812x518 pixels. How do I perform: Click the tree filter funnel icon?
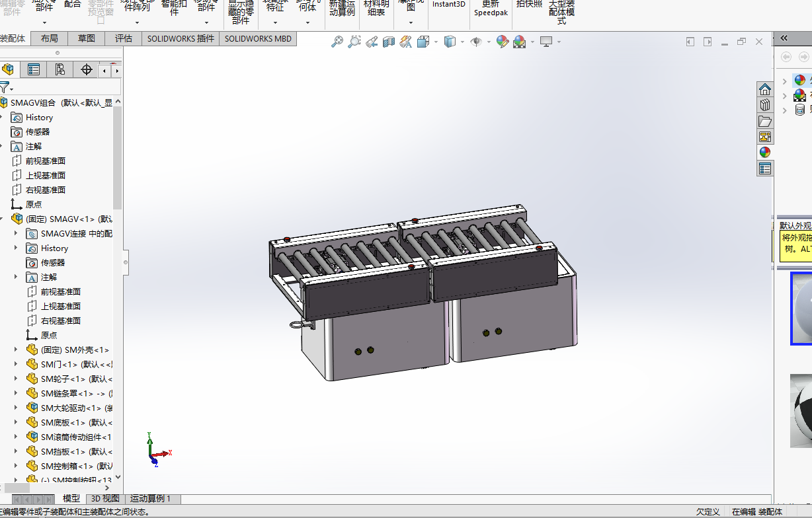click(5, 87)
